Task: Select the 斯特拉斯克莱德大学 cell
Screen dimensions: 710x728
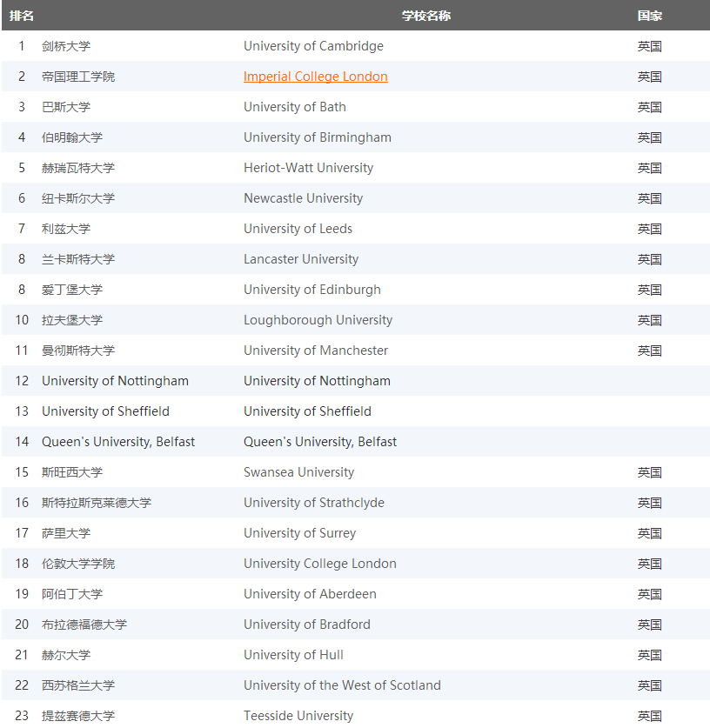Action: pos(97,503)
